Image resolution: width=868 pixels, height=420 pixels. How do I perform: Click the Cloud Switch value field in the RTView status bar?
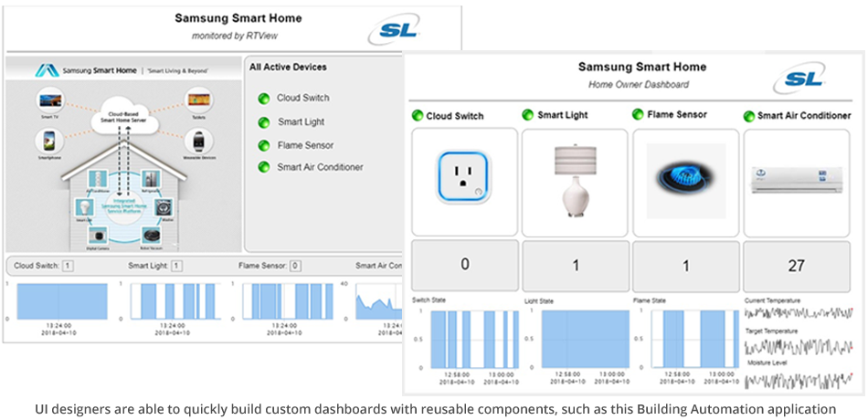(x=68, y=267)
